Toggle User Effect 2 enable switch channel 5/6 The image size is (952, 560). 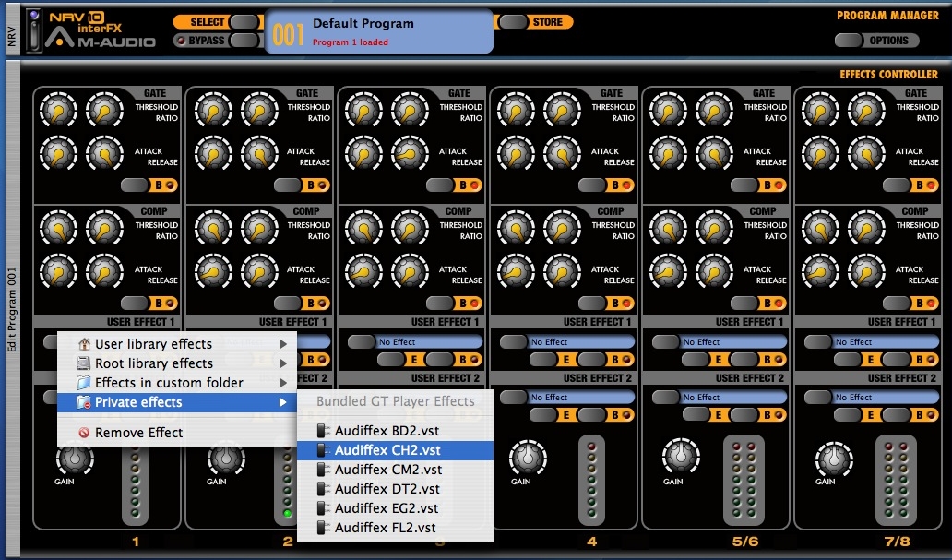coord(665,398)
